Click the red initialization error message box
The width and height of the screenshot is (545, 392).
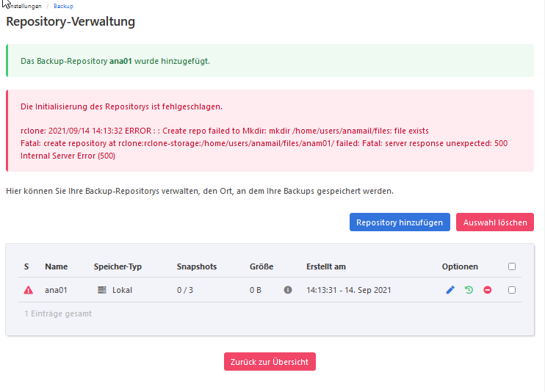270,131
